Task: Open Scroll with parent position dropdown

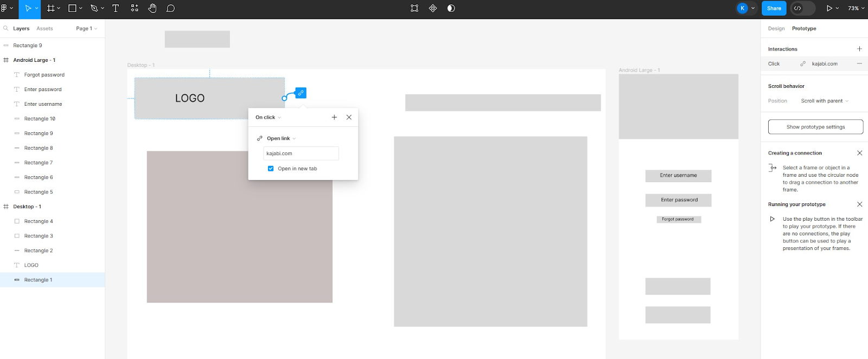Action: point(825,101)
